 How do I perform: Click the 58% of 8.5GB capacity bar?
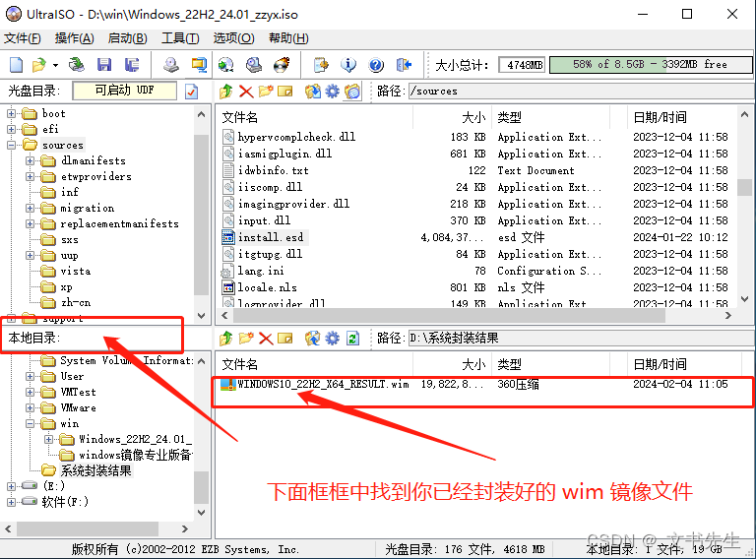pos(651,65)
